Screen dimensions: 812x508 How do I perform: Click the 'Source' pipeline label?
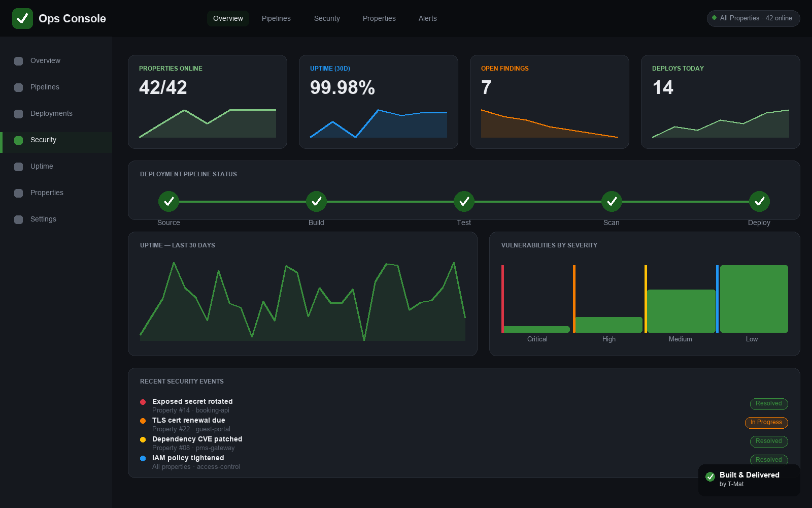[168, 223]
